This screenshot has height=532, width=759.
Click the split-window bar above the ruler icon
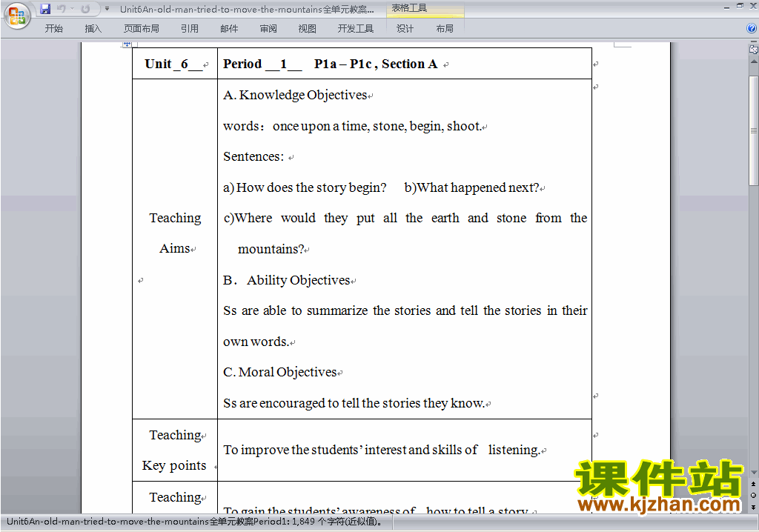click(754, 42)
